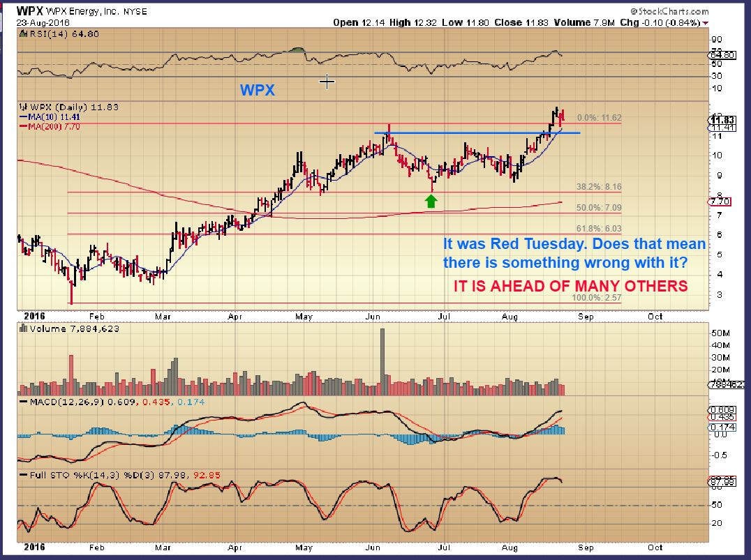
Task: Click the Low 11.80 value
Action: pyautogui.click(x=465, y=22)
